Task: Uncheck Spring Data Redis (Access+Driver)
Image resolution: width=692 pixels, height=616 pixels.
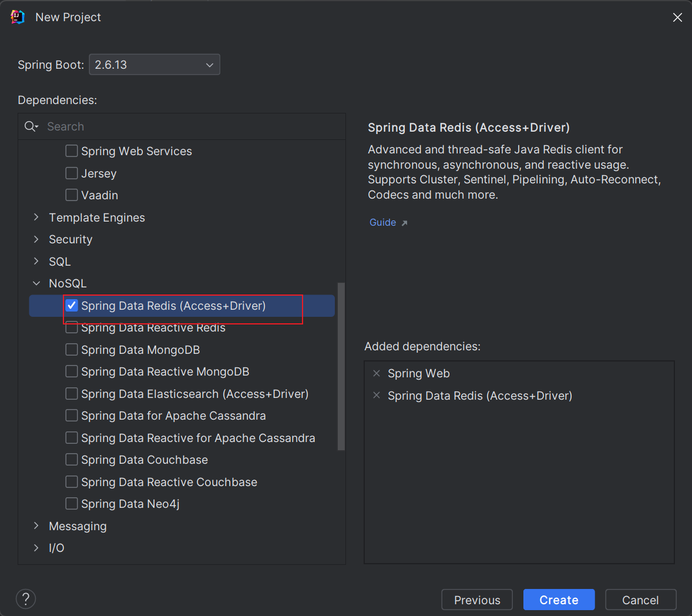Action: tap(72, 306)
